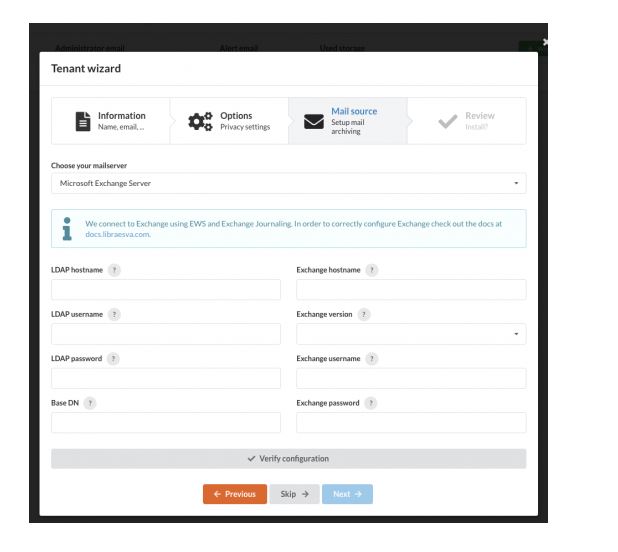Click the help icon beside Exchange hostname

(x=372, y=270)
